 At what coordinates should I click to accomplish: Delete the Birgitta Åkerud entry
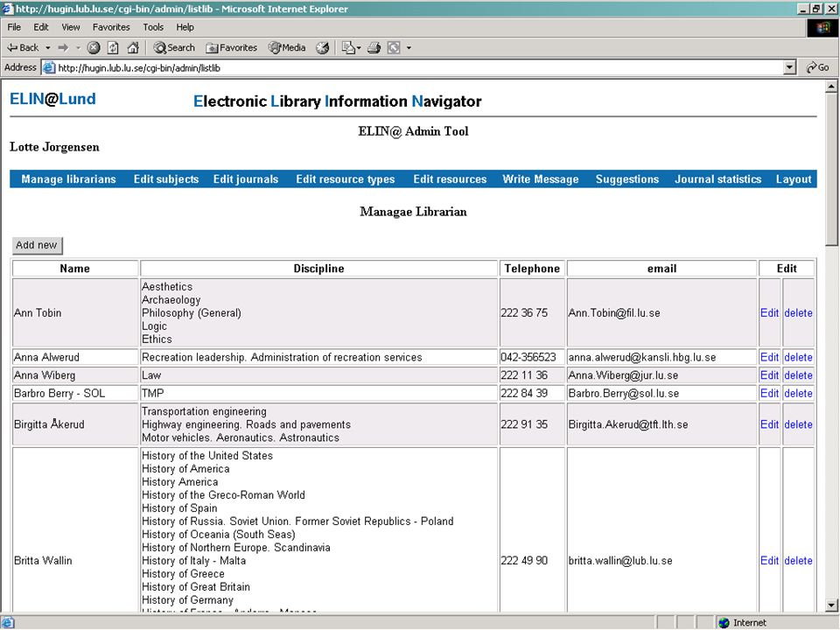coord(798,424)
